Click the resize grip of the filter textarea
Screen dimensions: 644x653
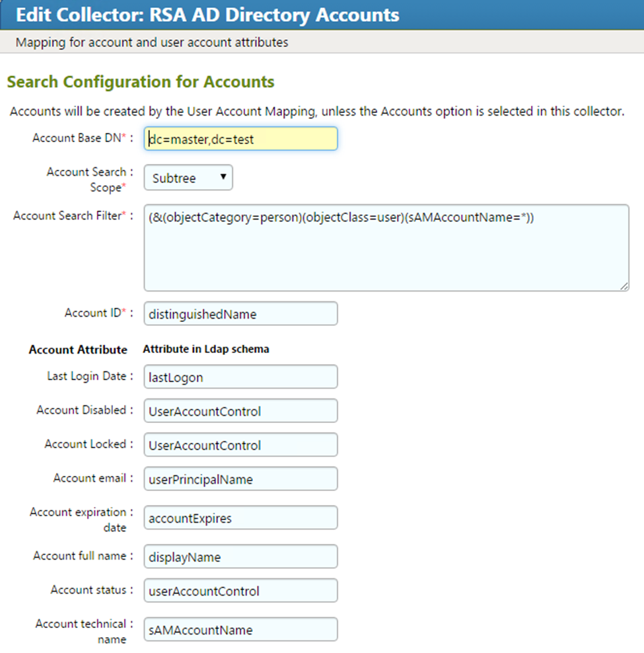click(x=624, y=286)
